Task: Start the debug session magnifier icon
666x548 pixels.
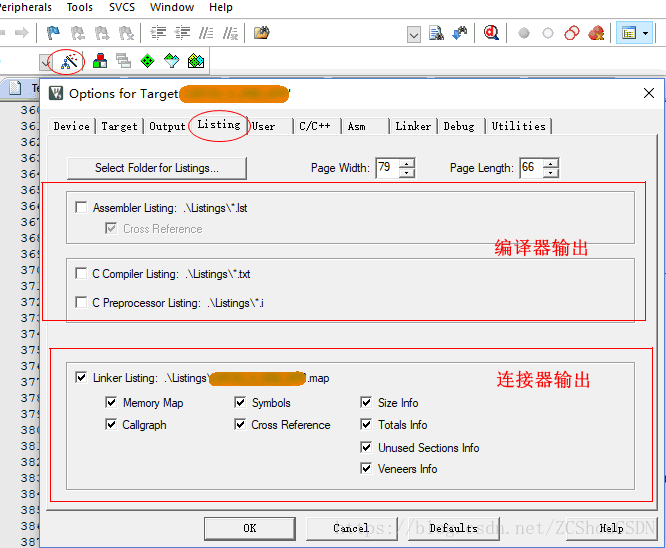Action: (x=491, y=33)
